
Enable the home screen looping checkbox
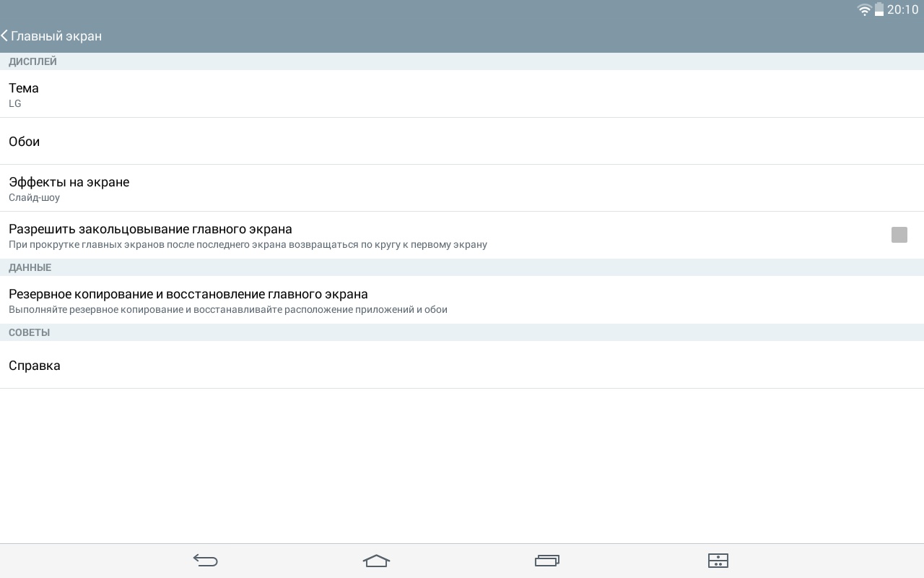pyautogui.click(x=899, y=235)
